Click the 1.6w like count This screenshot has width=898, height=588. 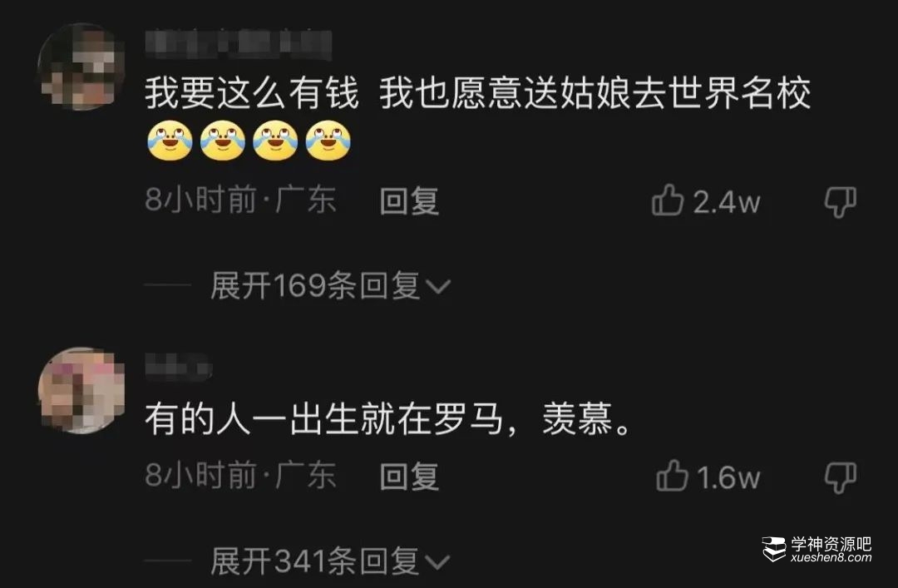click(x=728, y=477)
